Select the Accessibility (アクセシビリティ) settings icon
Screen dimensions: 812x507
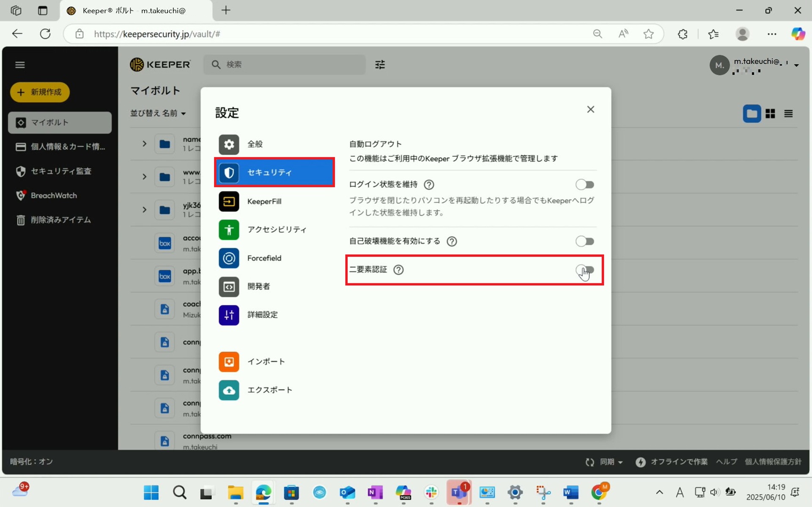(229, 230)
